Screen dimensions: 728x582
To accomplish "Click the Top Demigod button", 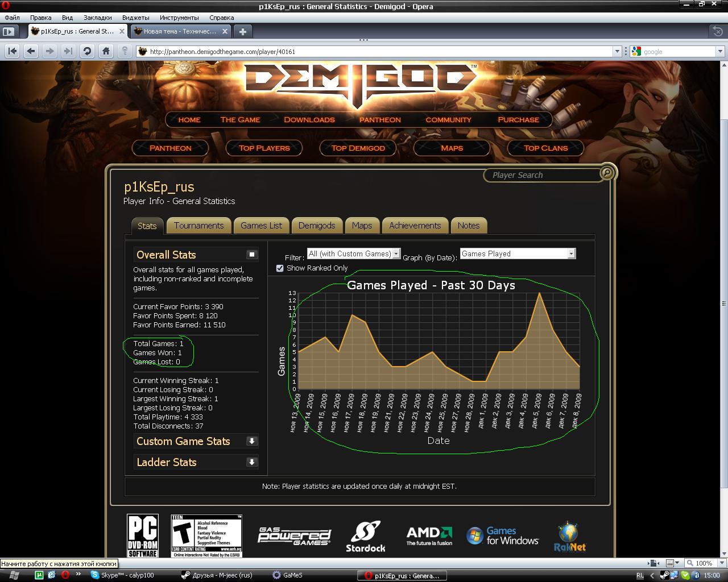I will pos(358,148).
